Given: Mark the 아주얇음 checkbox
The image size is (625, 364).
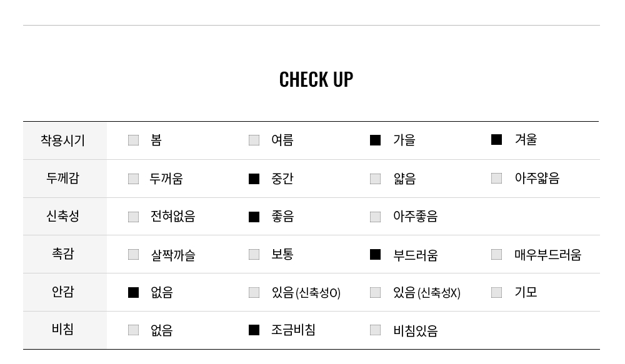Looking at the screenshot, I should pos(496,178).
